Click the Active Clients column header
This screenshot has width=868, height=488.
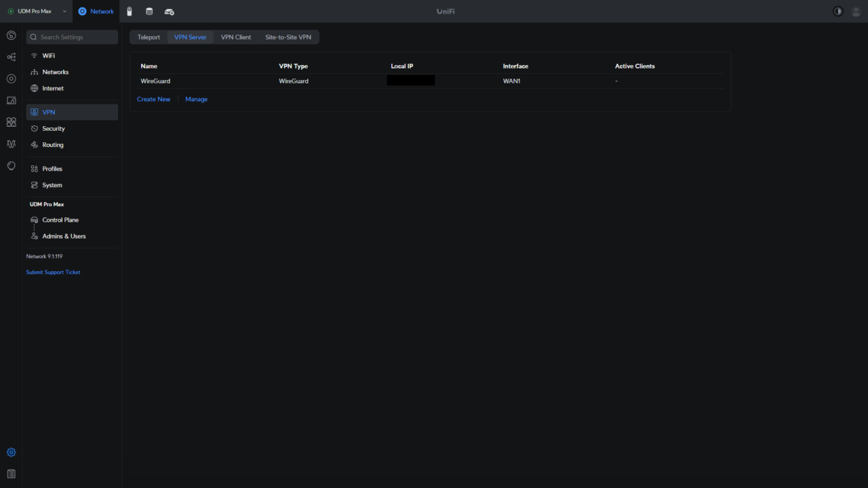[x=635, y=66]
